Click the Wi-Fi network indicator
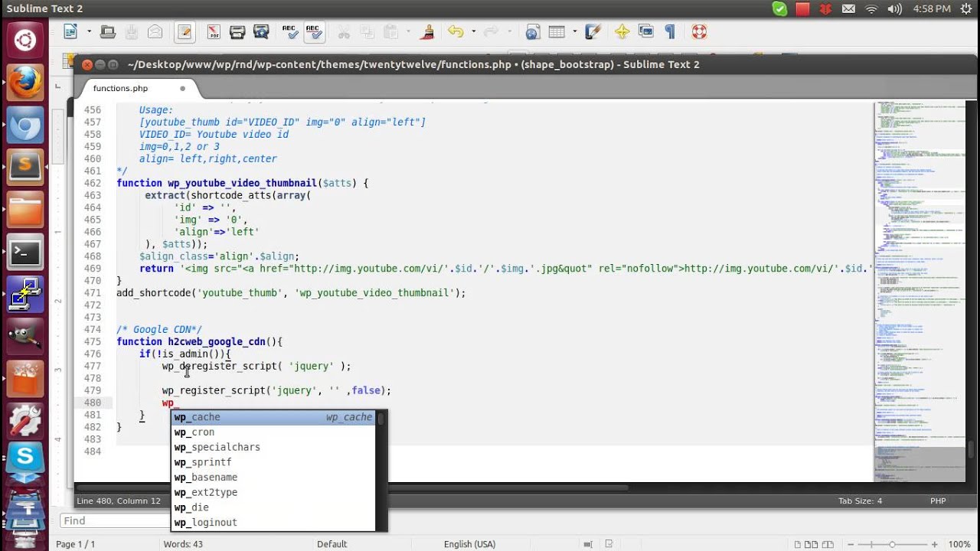Viewport: 980px width, 551px height. click(x=871, y=9)
